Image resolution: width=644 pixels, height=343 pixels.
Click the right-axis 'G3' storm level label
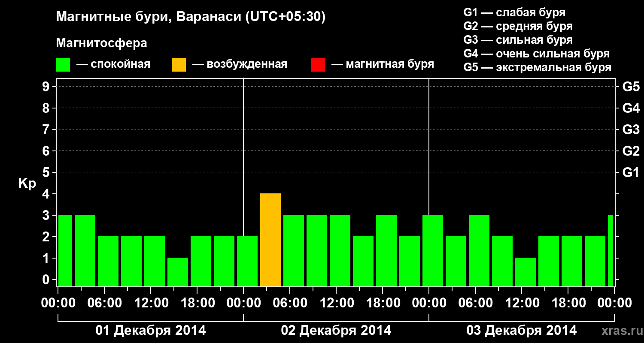pyautogui.click(x=631, y=129)
